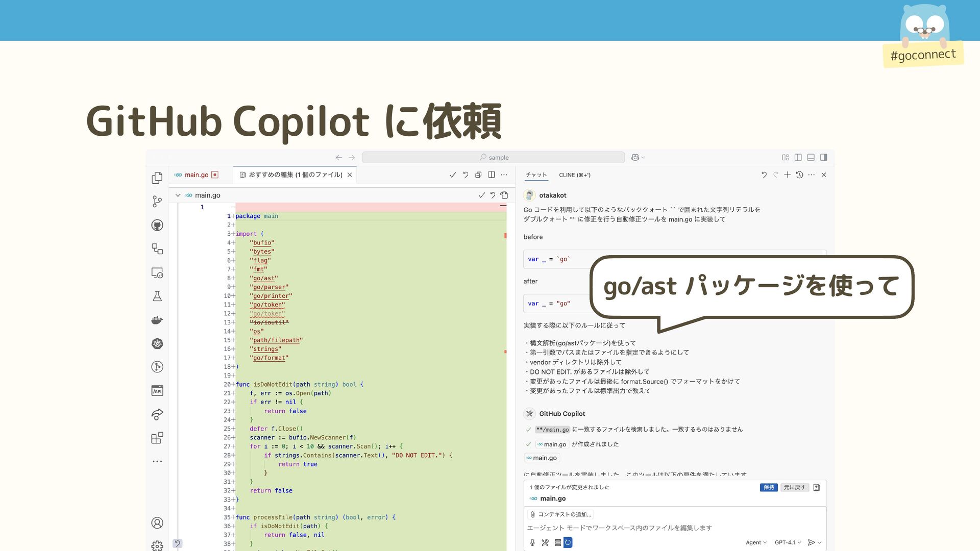Toggle the secondary sidebar layout icon
The width and height of the screenshot is (980, 551).
tap(823, 157)
